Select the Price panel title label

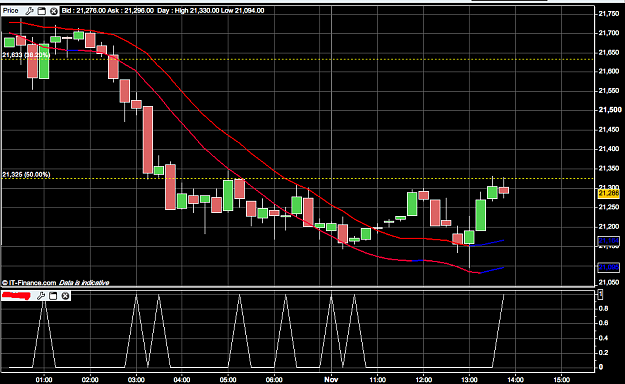[11, 11]
